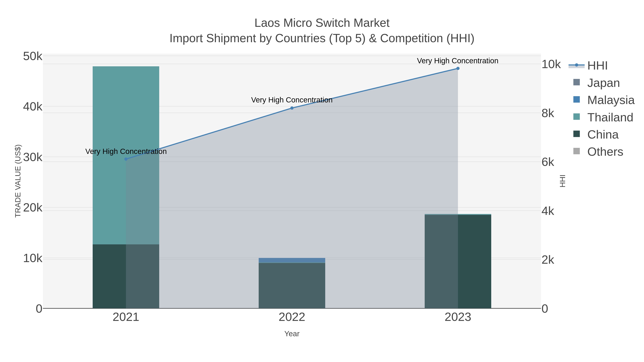Screen dimensions: 644x362
Task: Click the 2023 Very High Concentration annotation
Action: [458, 61]
